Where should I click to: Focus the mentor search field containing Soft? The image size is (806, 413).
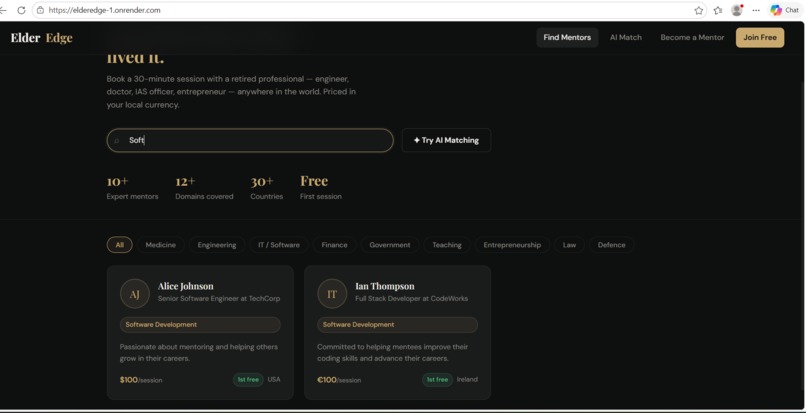250,140
